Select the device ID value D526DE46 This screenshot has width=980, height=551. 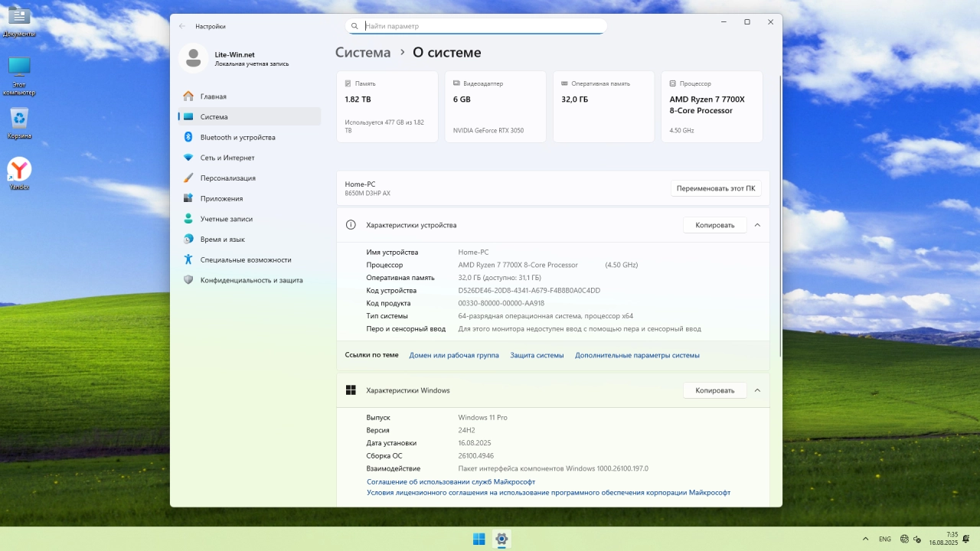(529, 291)
